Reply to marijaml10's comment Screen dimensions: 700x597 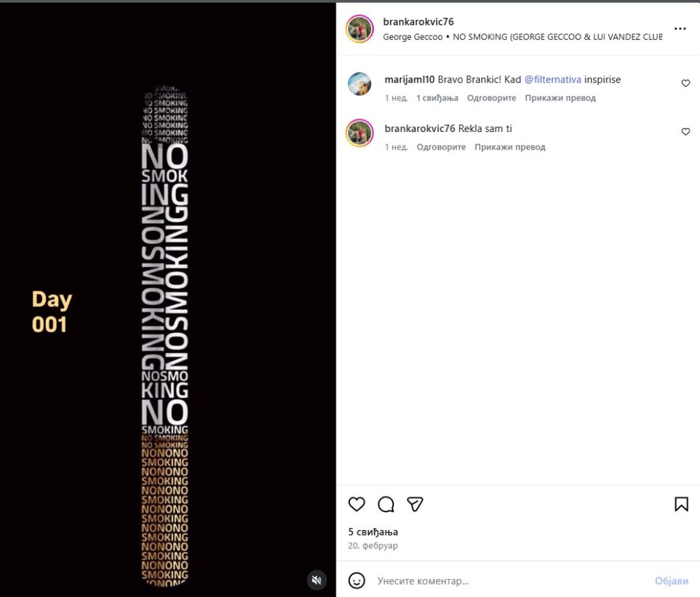[x=491, y=98]
